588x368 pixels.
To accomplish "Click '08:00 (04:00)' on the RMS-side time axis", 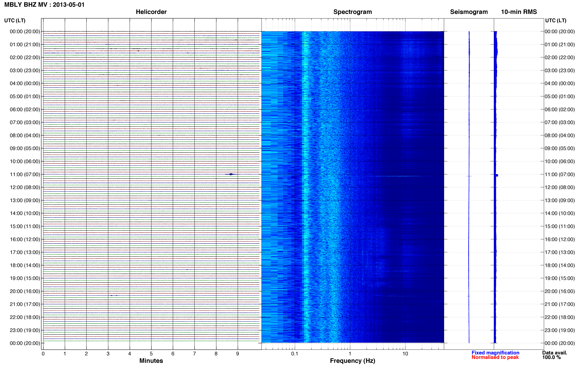I will (560, 135).
